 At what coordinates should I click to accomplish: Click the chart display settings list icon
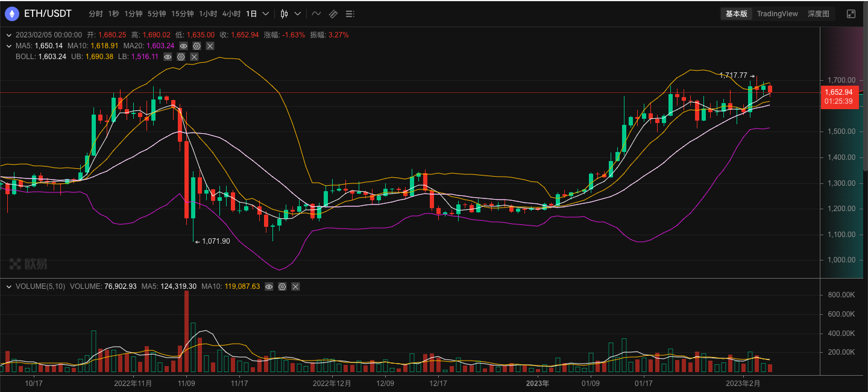click(350, 13)
